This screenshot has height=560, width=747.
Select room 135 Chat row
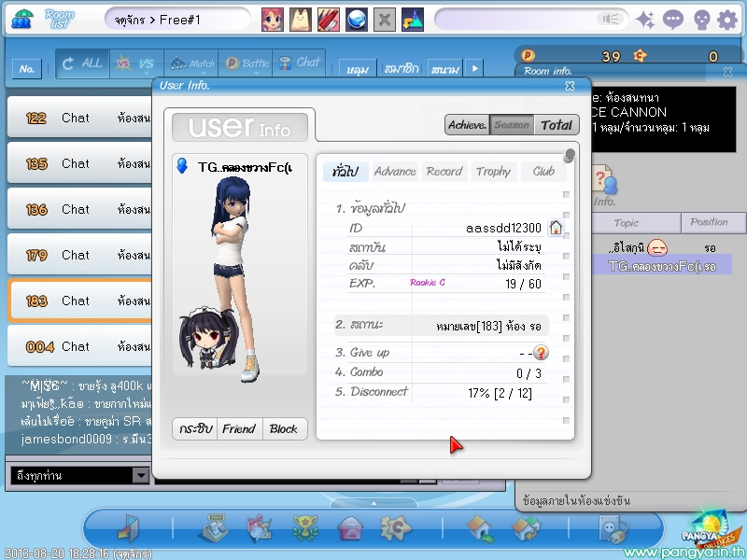(x=80, y=163)
